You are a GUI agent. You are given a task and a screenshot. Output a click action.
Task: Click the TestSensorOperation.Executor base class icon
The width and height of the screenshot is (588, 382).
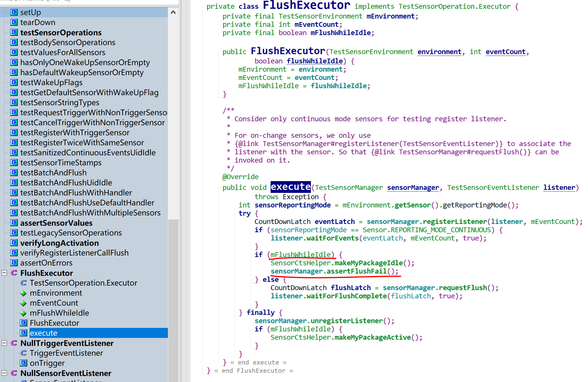[24, 283]
